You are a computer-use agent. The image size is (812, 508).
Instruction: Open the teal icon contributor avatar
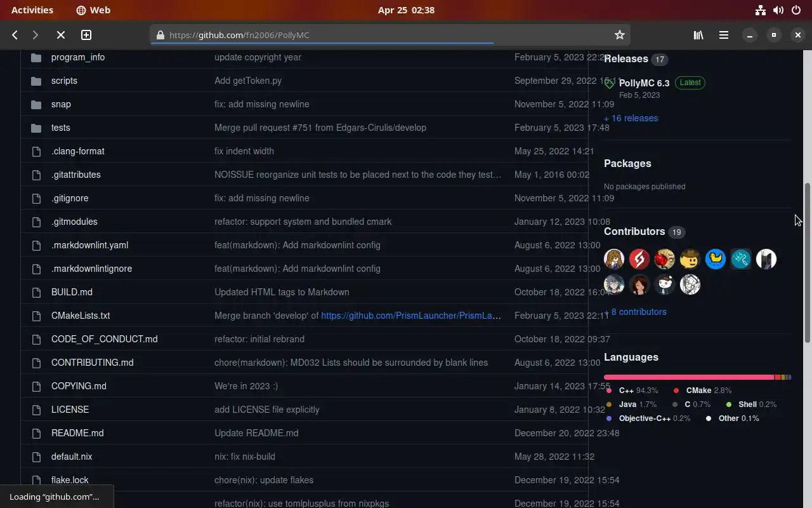tap(741, 259)
